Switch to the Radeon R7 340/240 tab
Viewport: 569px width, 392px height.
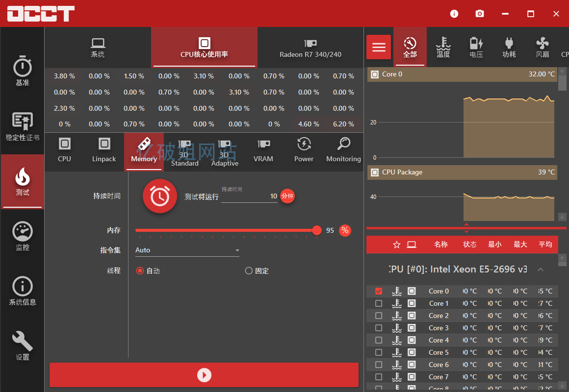click(x=310, y=48)
